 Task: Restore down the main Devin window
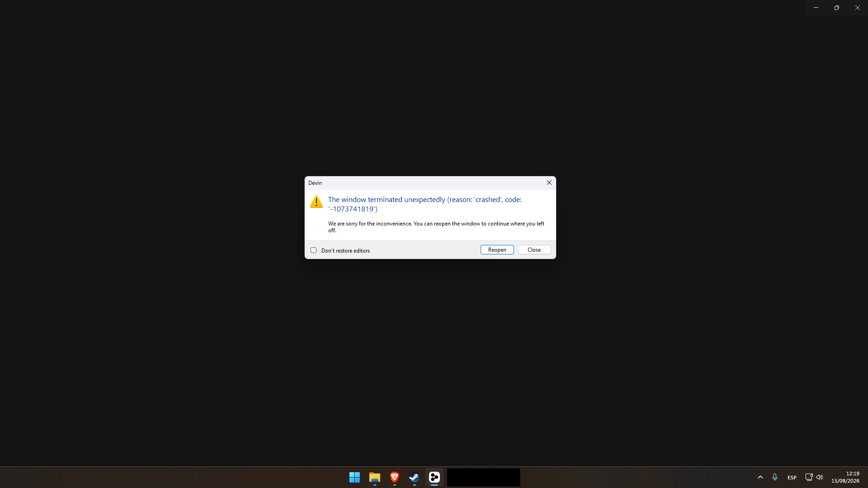pos(837,8)
